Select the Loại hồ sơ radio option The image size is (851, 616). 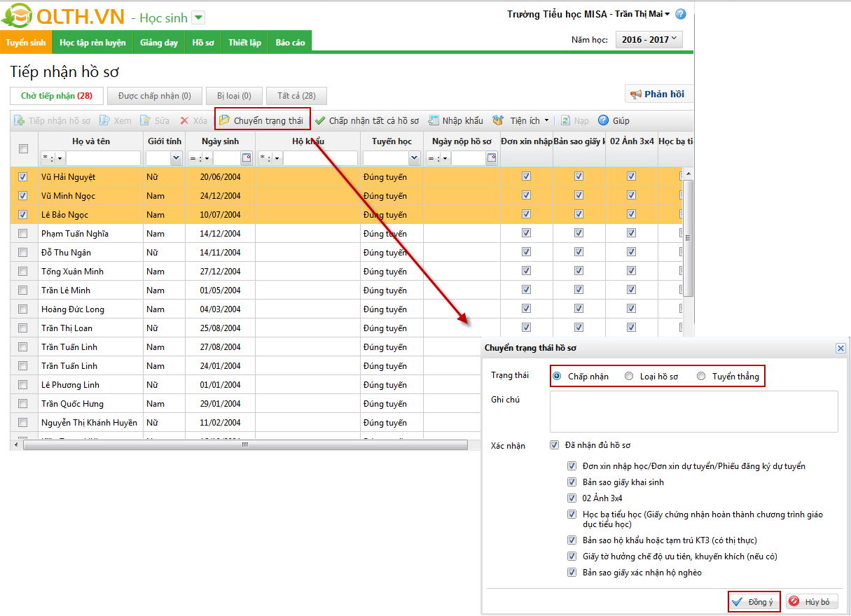pos(629,377)
